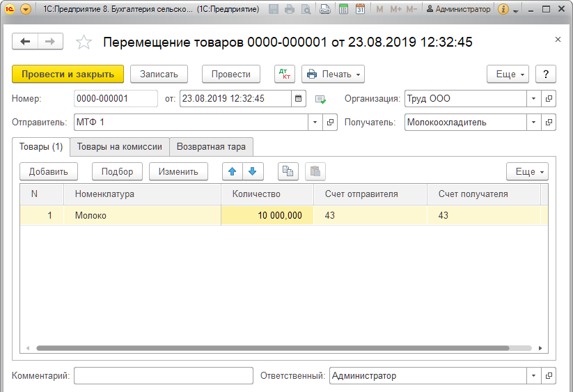573x392 pixels.
Task: Click the copy rows icon
Action: 288,172
